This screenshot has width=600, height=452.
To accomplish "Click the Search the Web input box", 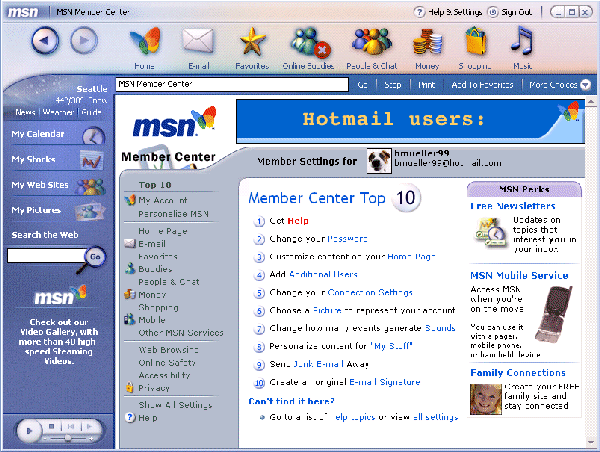I will click(46, 255).
